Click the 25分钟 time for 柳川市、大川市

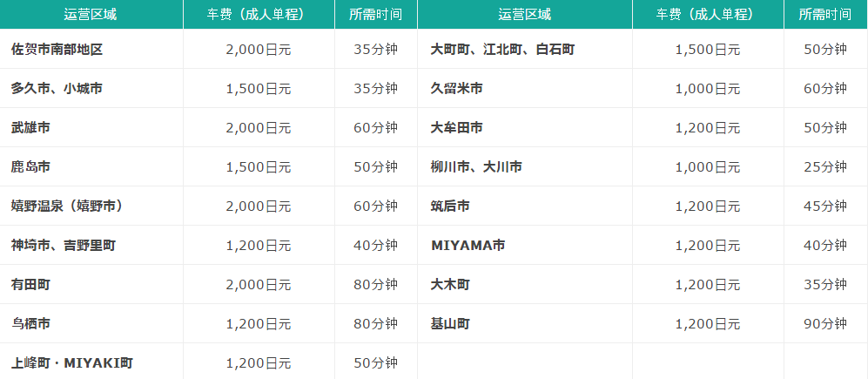(824, 167)
